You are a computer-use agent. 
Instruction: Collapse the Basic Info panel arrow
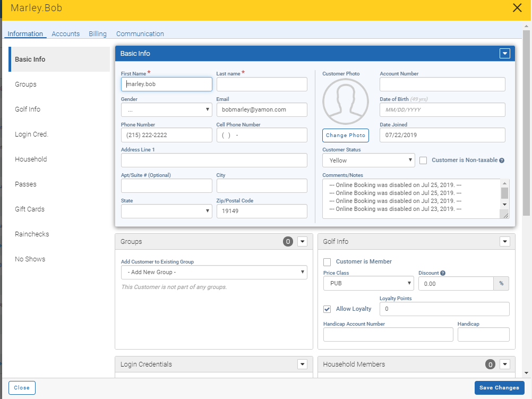[505, 53]
